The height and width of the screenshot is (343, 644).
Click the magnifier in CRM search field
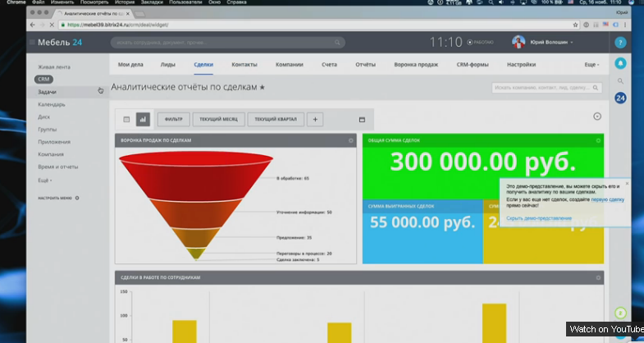(x=595, y=88)
